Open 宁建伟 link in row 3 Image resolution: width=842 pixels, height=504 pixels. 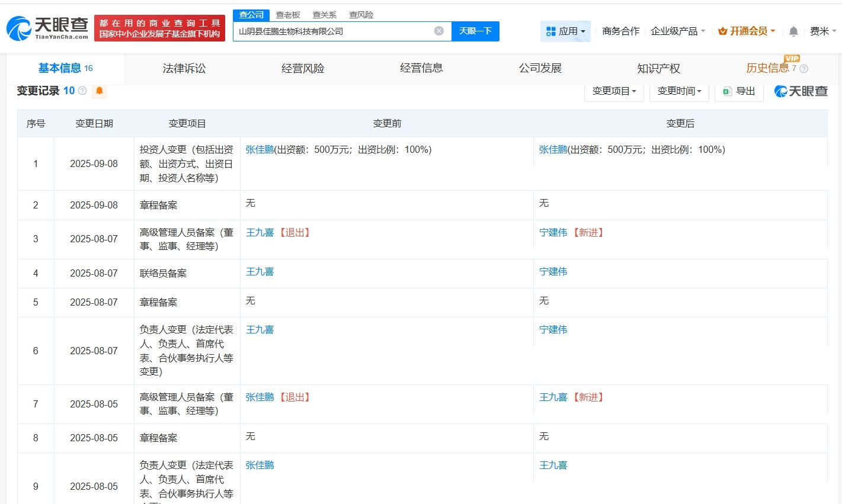click(553, 233)
